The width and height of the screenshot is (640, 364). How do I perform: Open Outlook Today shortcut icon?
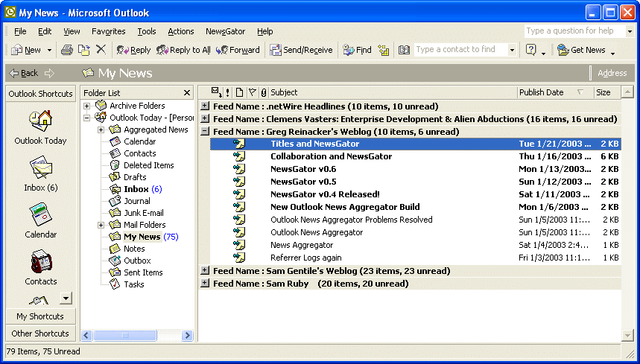(x=40, y=121)
